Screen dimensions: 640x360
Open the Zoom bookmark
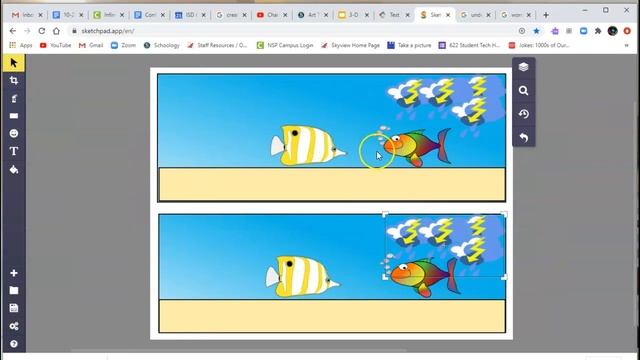123,45
